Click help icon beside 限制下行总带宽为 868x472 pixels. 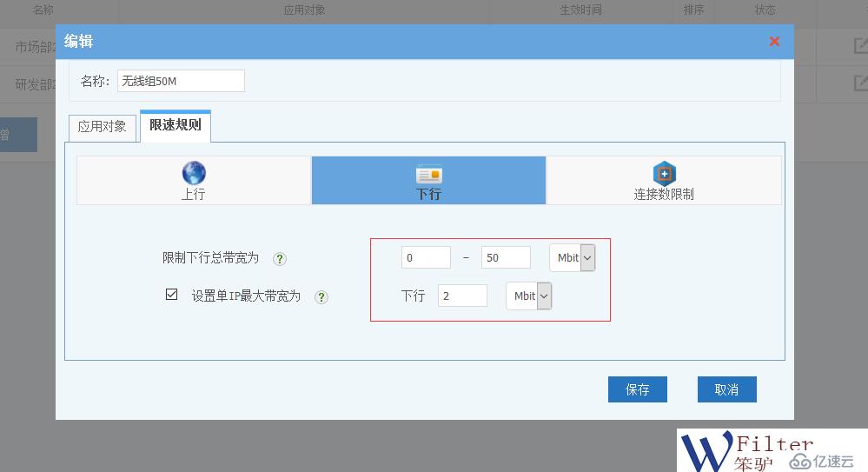[280, 259]
